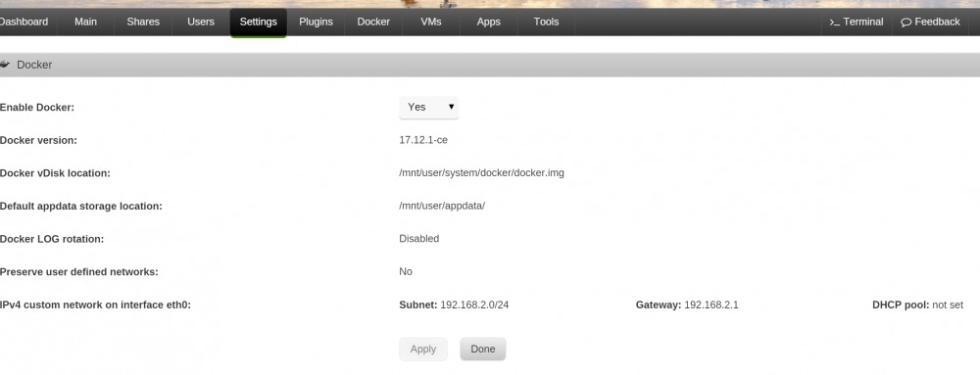Click the Disabled LOG rotation value
Screen dimensions: 980x375
418,238
